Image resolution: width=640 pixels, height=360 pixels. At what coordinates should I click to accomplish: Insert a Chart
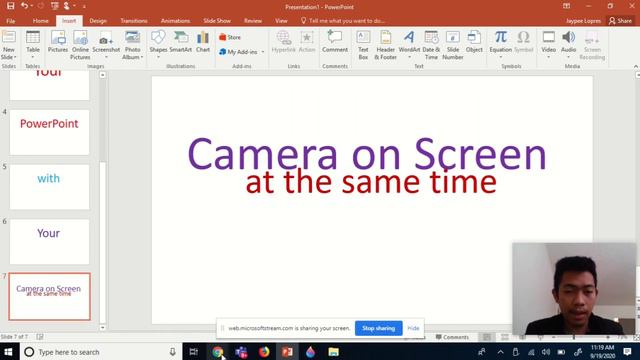[x=203, y=42]
